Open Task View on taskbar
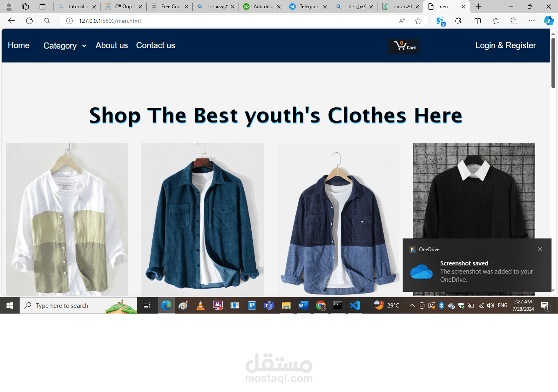Image resolution: width=558 pixels, height=392 pixels. [147, 305]
